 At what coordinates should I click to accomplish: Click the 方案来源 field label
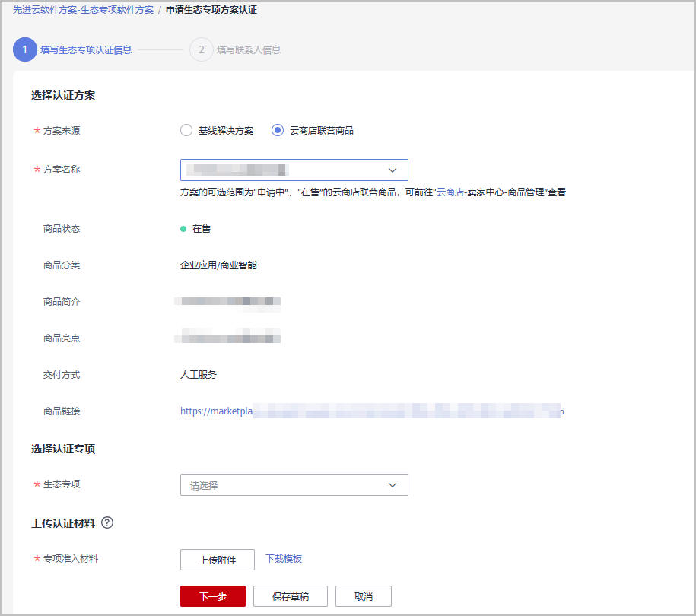point(62,131)
